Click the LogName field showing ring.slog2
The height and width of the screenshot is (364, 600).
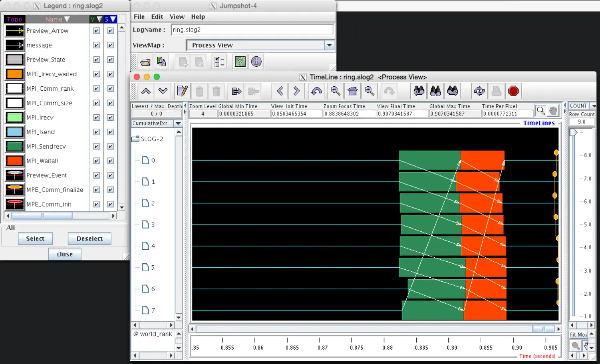pos(252,30)
